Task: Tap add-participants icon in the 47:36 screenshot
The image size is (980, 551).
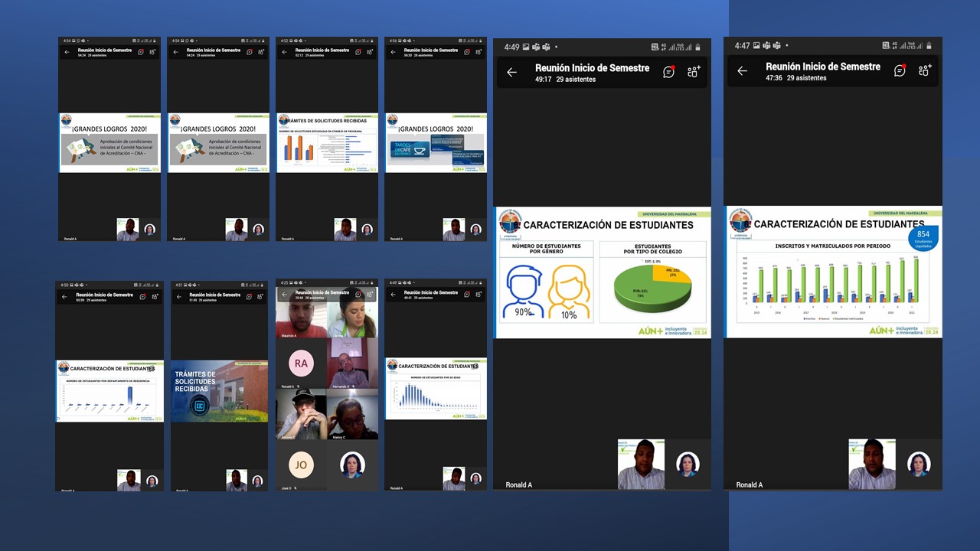Action: click(925, 70)
